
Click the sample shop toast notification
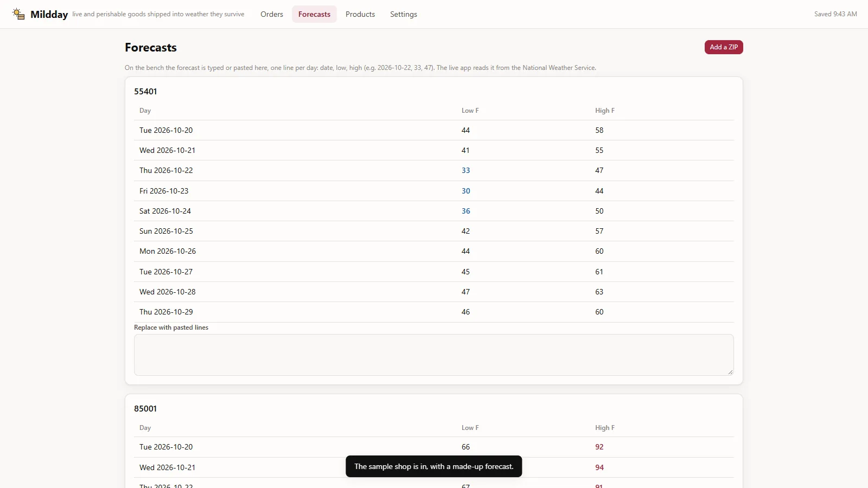point(434,466)
